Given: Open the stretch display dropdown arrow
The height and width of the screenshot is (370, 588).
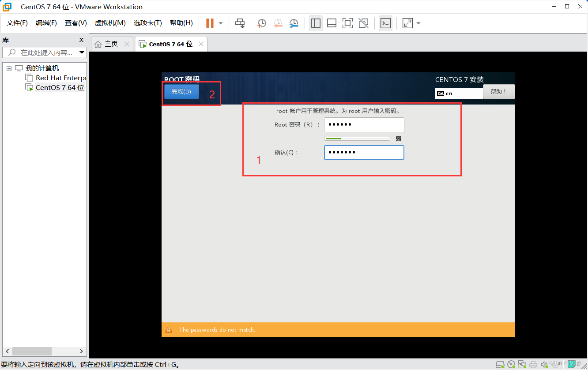Looking at the screenshot, I should pos(418,23).
